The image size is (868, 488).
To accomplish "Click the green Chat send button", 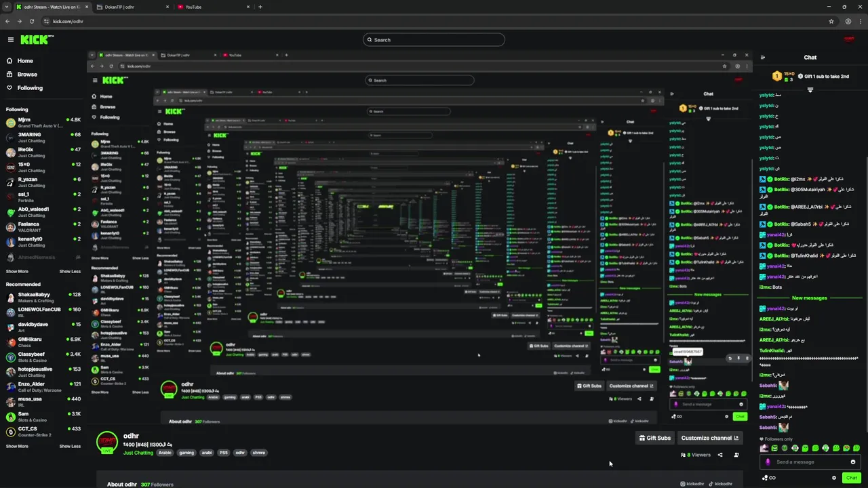I will click(x=852, y=478).
